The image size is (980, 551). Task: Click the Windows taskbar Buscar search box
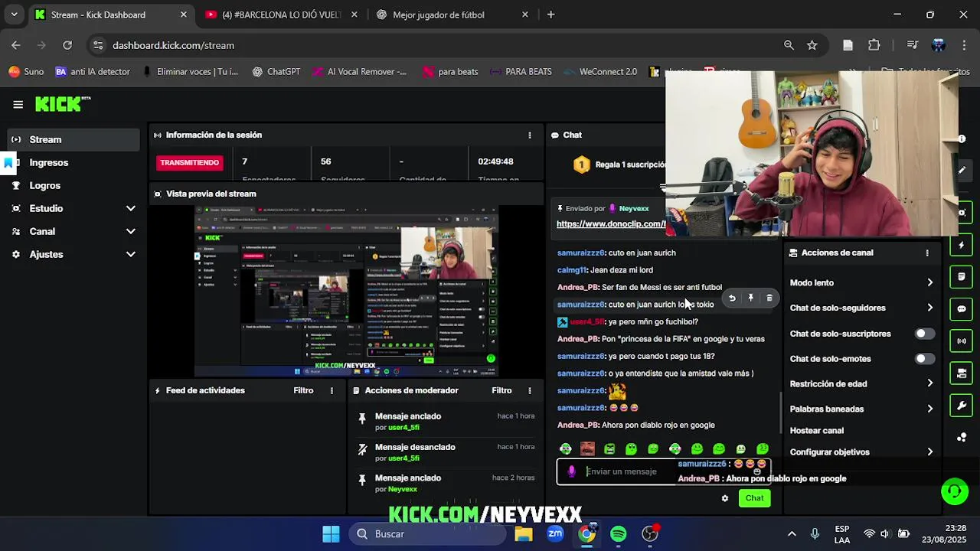point(426,534)
